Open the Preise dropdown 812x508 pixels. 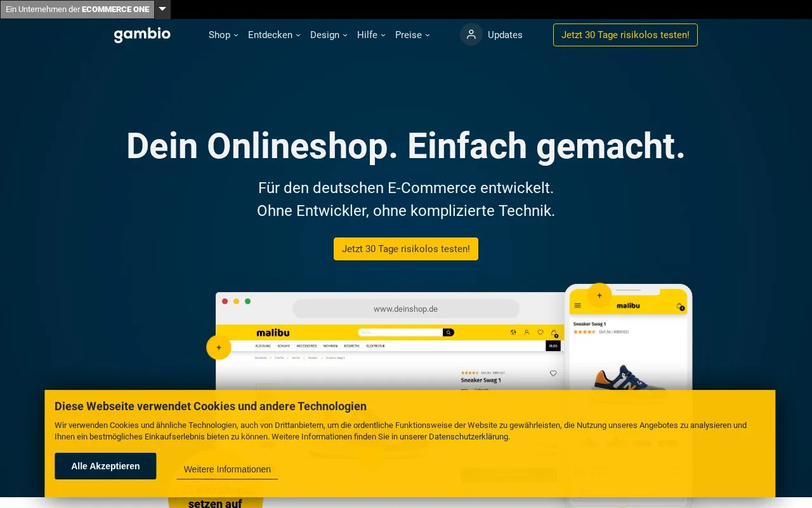(x=412, y=35)
